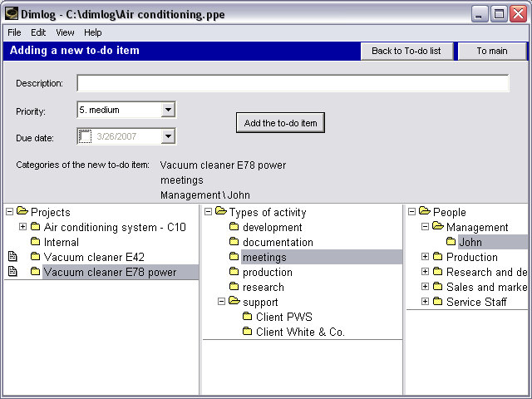Click the Dimlog application icon in title bar

click(x=11, y=14)
